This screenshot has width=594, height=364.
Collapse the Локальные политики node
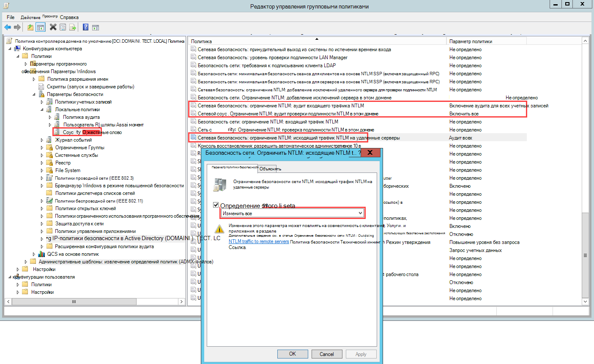tap(42, 109)
